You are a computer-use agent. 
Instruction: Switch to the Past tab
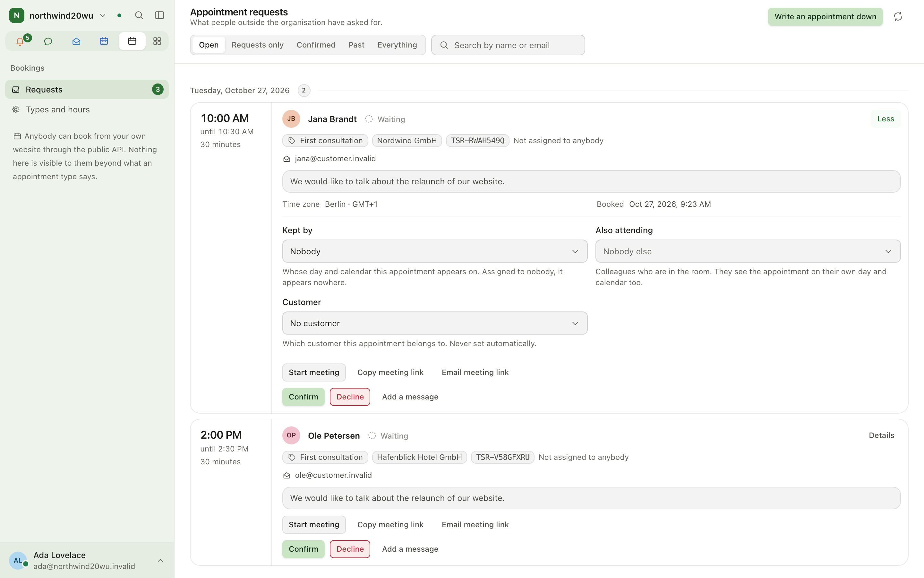point(356,45)
